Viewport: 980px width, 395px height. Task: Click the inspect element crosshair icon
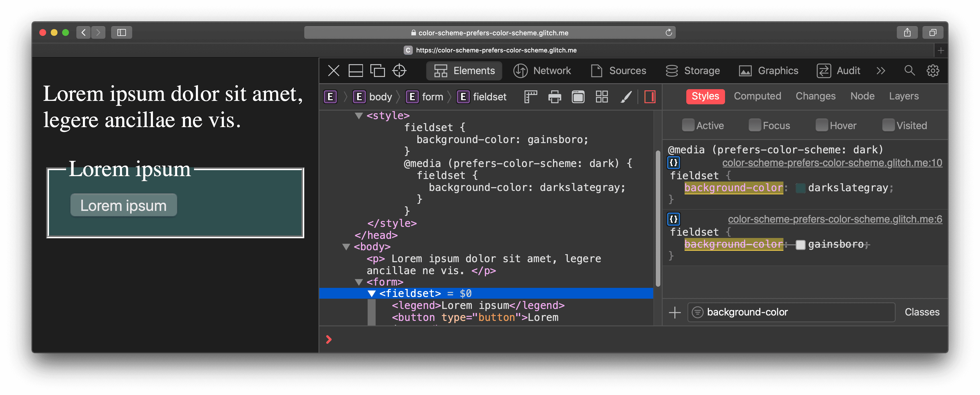tap(400, 71)
